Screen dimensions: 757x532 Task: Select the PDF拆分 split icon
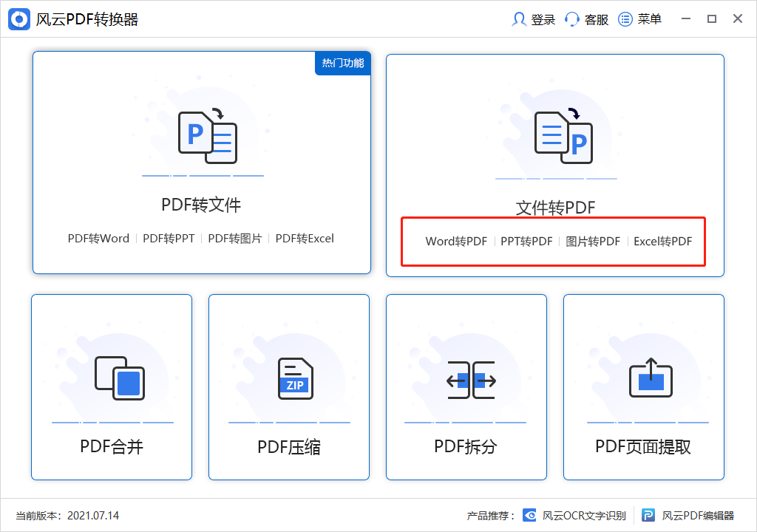click(471, 380)
